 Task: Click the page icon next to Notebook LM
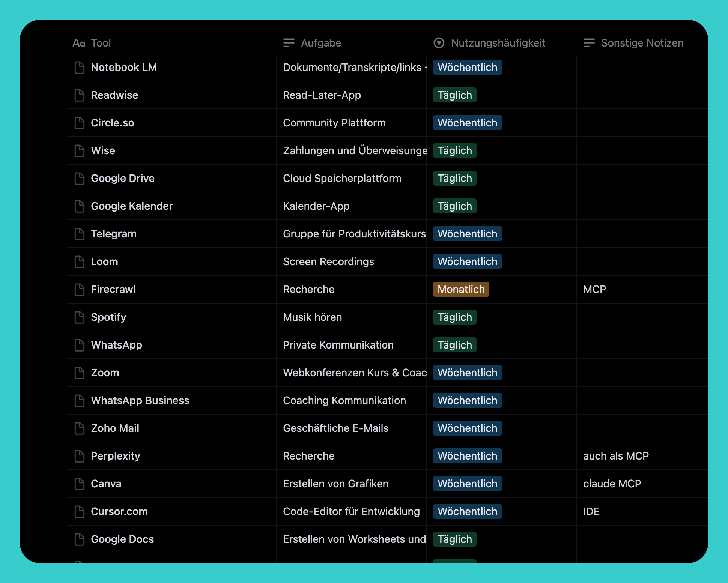pos(80,68)
